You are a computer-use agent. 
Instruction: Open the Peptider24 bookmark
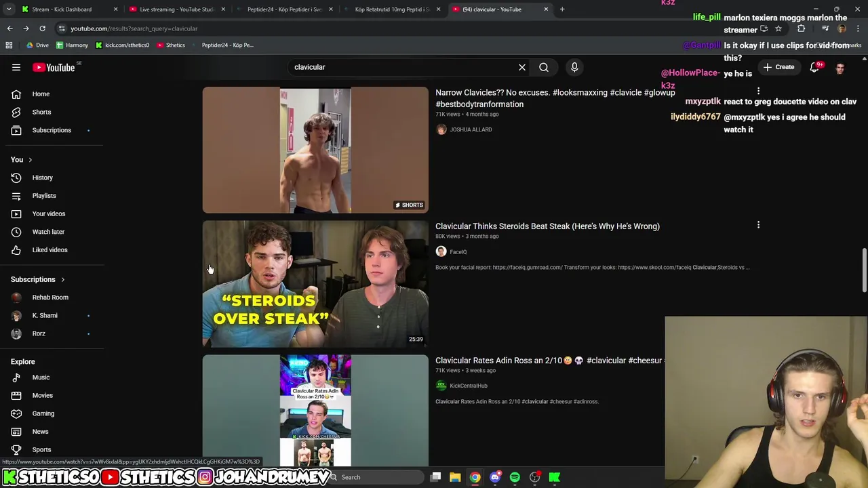point(223,45)
